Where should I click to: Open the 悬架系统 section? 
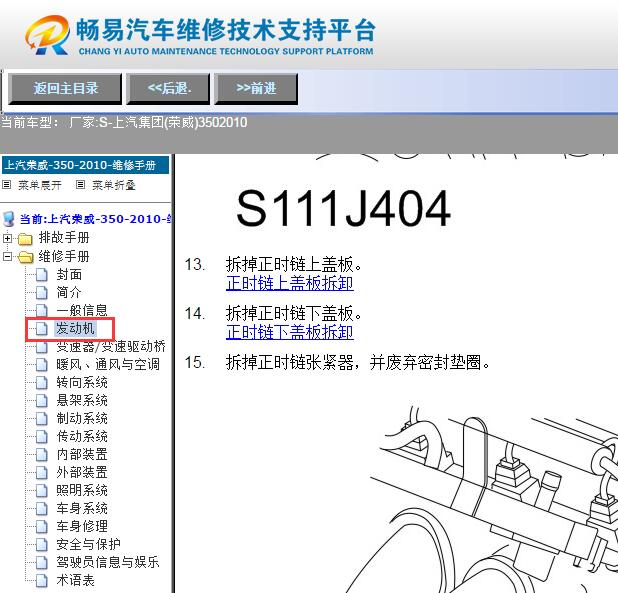[82, 400]
